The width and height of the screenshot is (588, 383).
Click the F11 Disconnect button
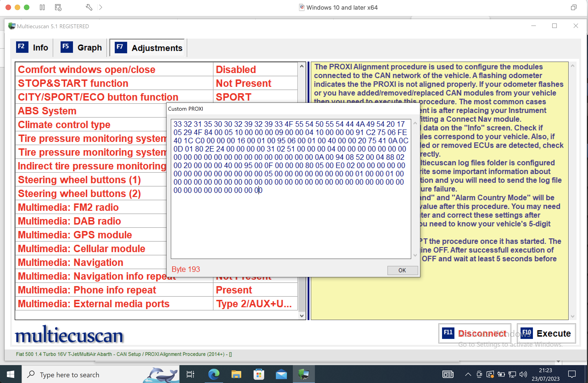(x=475, y=333)
